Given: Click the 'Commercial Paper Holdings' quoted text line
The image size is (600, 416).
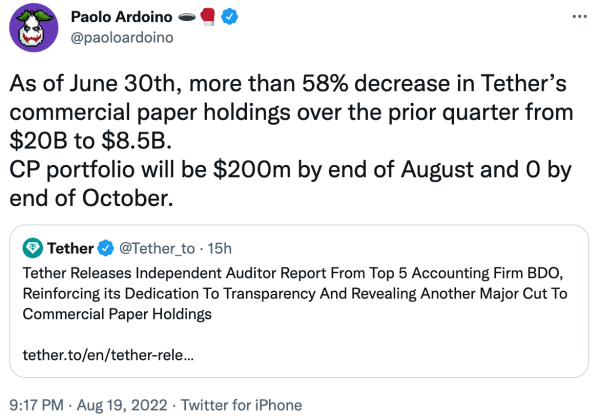Looking at the screenshot, I should [x=117, y=314].
